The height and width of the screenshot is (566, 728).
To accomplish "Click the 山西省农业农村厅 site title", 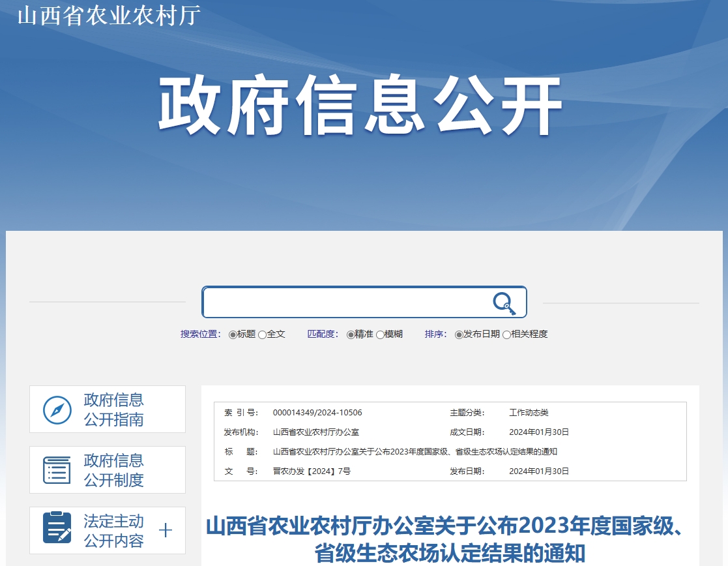I will point(108,16).
